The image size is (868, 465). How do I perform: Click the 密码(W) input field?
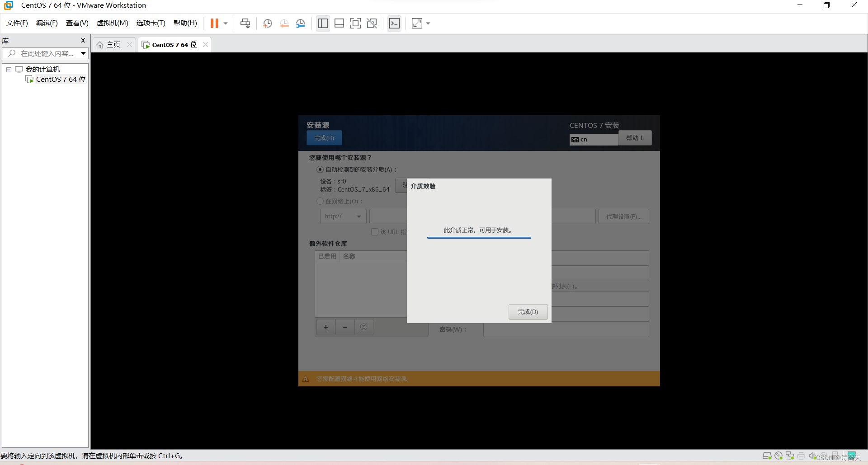pyautogui.click(x=566, y=329)
